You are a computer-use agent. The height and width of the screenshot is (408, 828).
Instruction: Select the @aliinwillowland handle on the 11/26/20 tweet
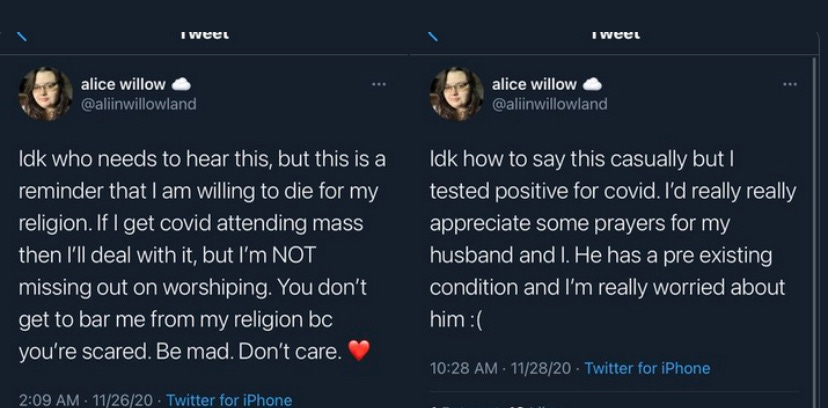click(138, 104)
